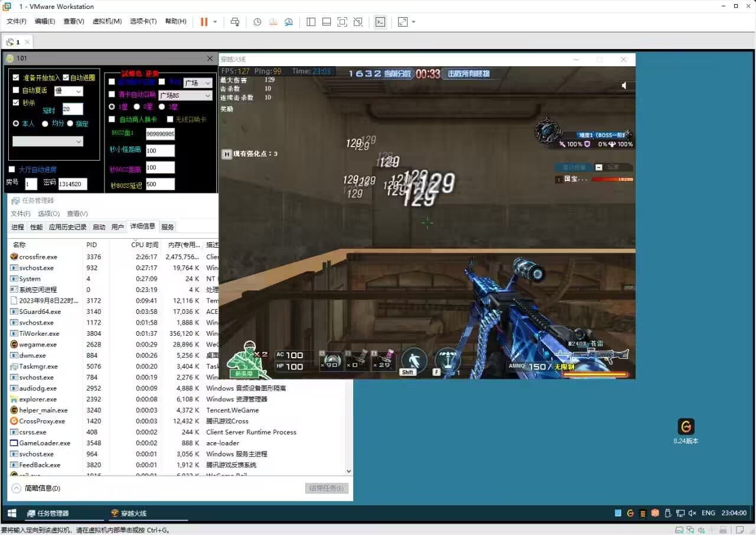Viewport: 756px width, 535px height.
Task: Enable the 自动商人换卡 checkbox
Action: coord(112,119)
